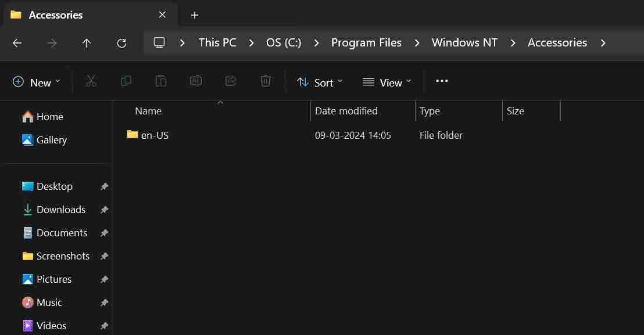Viewport: 644px width, 335px height.
Task: Open the Sort dropdown
Action: [319, 82]
